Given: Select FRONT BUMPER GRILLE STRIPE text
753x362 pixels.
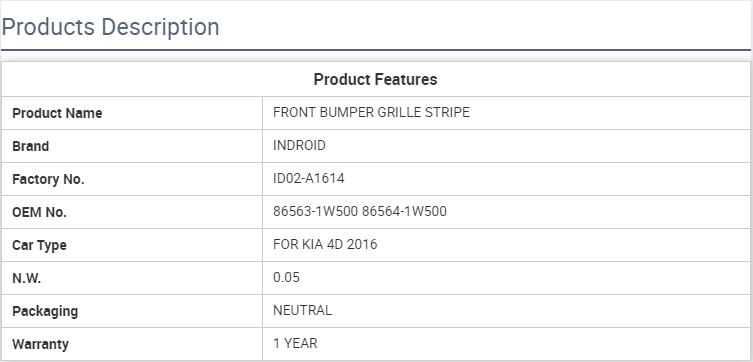Looking at the screenshot, I should point(371,112).
